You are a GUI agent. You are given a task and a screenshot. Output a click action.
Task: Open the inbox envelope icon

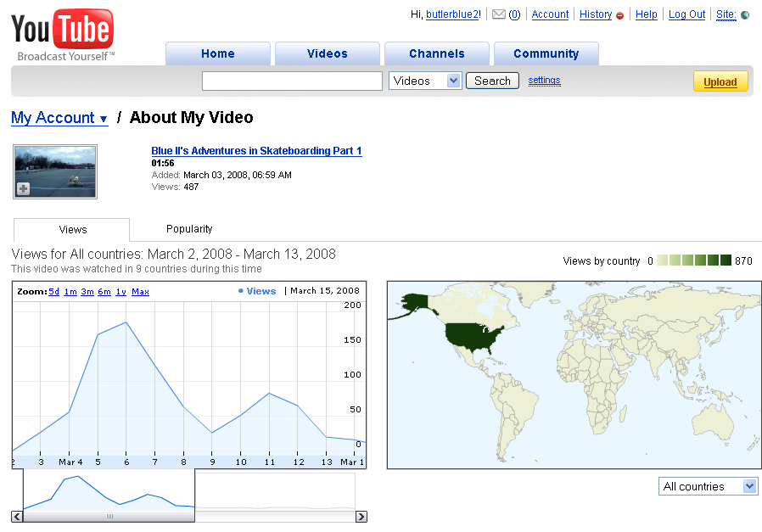click(x=499, y=14)
